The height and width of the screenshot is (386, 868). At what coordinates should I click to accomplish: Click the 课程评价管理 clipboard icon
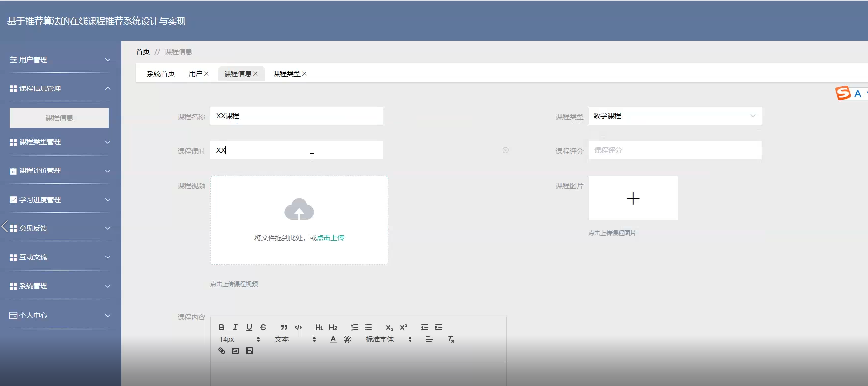pyautogui.click(x=13, y=171)
